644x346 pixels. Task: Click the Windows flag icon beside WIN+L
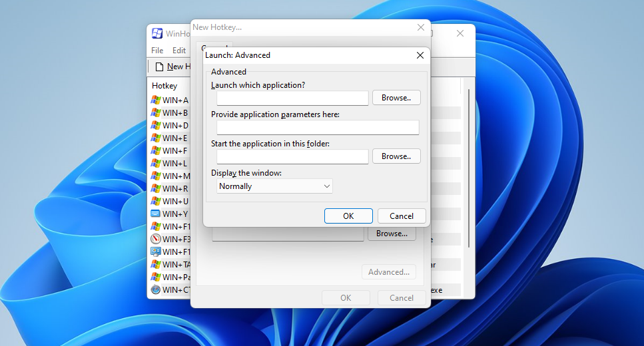click(x=156, y=164)
